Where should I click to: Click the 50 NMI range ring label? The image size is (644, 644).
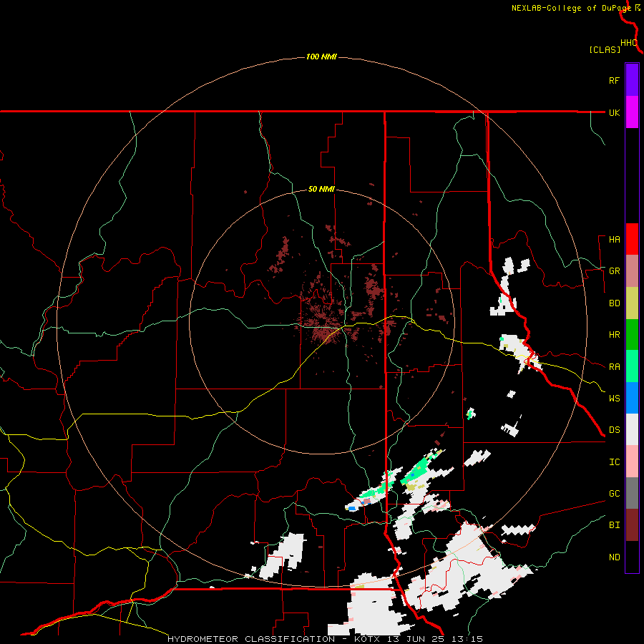point(321,190)
